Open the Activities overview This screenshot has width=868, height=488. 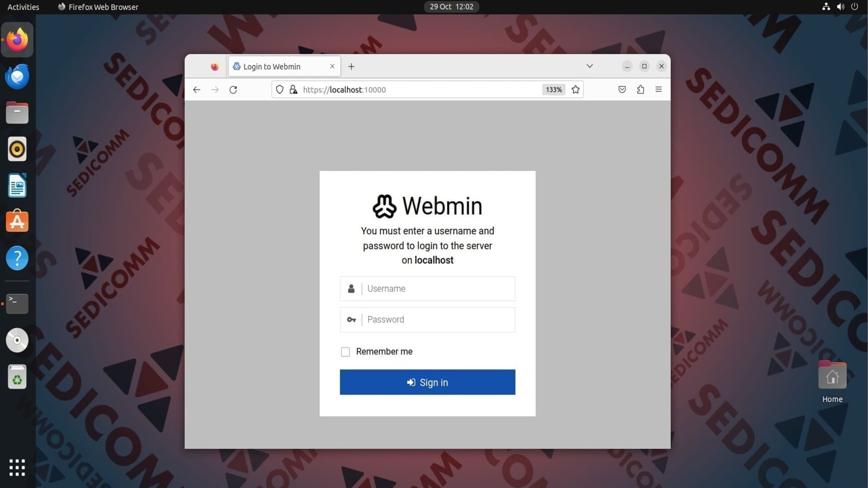click(x=24, y=7)
